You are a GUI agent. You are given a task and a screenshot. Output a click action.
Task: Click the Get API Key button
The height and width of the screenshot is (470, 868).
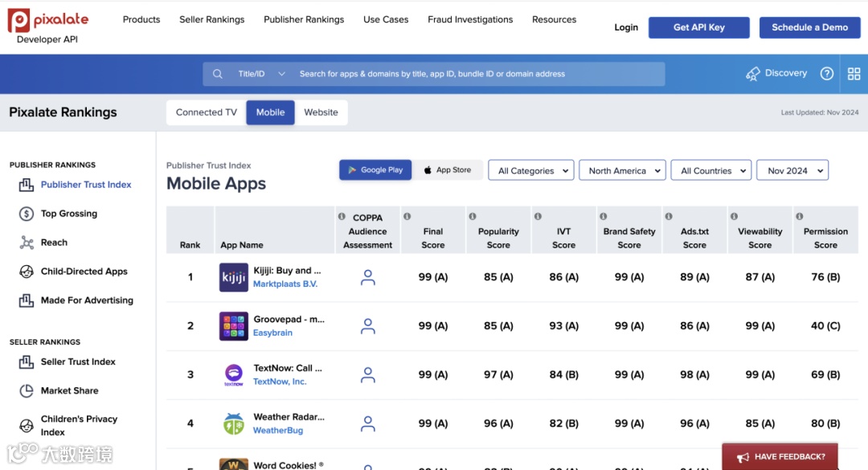point(699,27)
